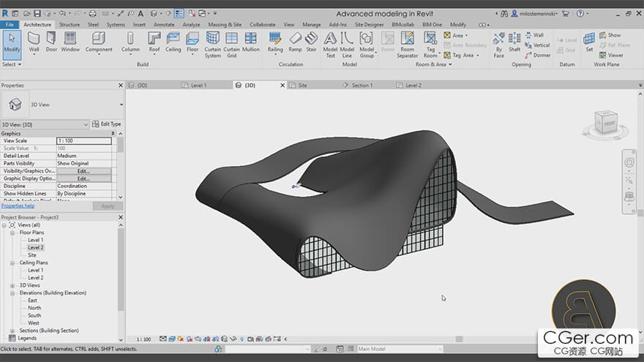
Task: Open the Properties help link
Action: 18,206
